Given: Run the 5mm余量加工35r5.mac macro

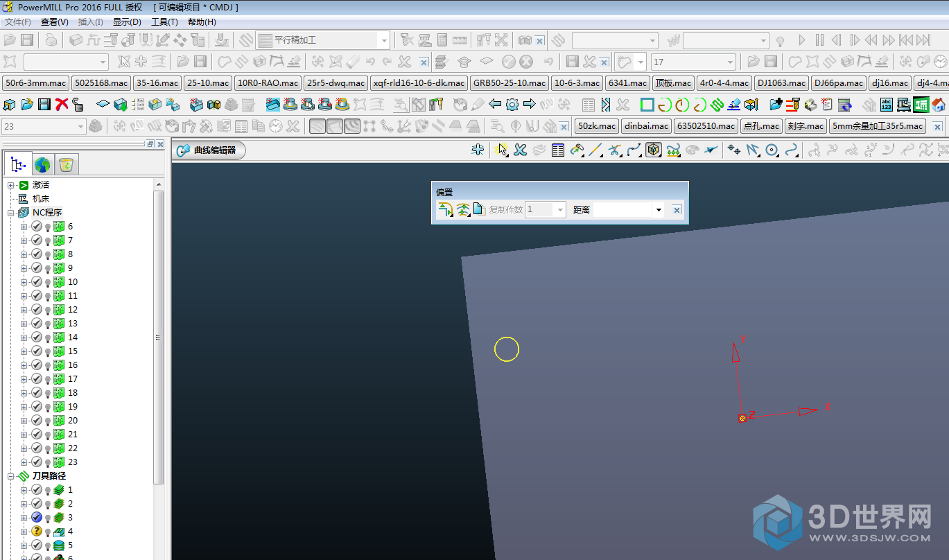Looking at the screenshot, I should tap(878, 126).
